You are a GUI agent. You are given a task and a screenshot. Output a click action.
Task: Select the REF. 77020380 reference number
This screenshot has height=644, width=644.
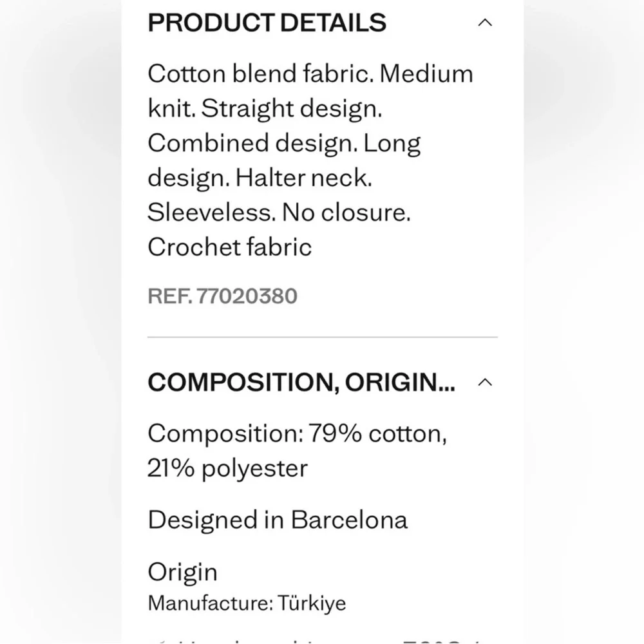click(222, 296)
